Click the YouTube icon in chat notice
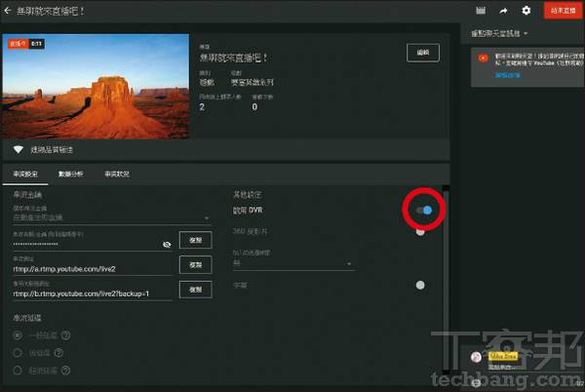Screen dimensions: 585x392 [x=484, y=59]
